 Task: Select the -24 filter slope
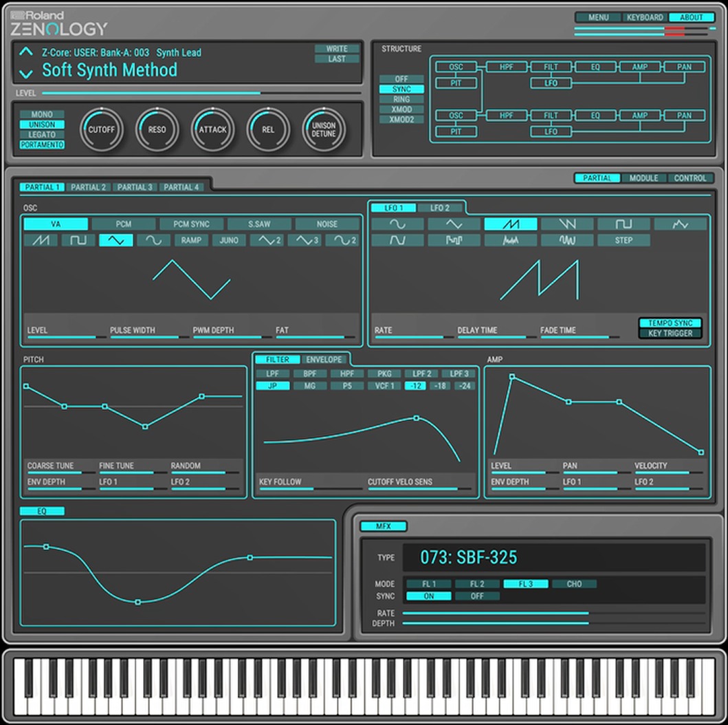pos(465,385)
